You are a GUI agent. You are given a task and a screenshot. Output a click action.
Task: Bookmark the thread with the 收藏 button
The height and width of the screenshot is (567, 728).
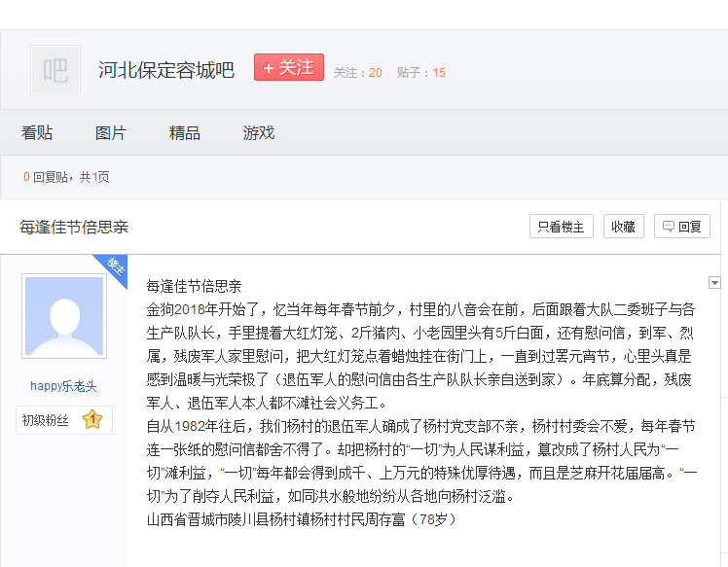pyautogui.click(x=623, y=227)
